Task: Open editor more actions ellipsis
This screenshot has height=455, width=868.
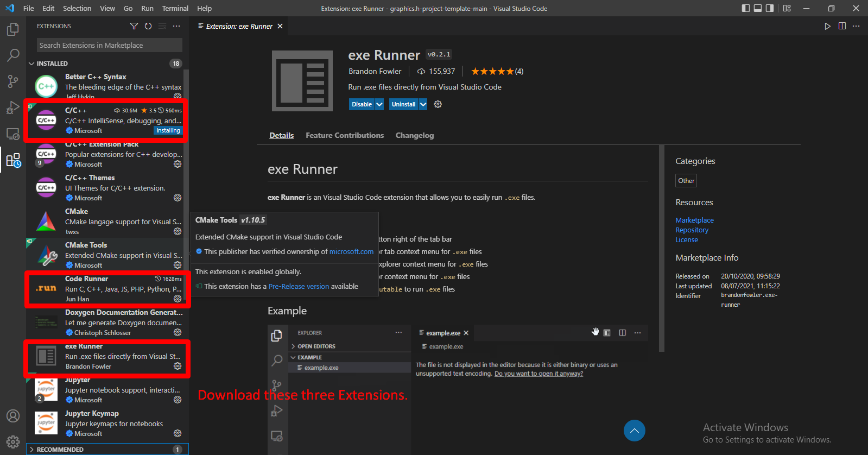Action: point(856,26)
